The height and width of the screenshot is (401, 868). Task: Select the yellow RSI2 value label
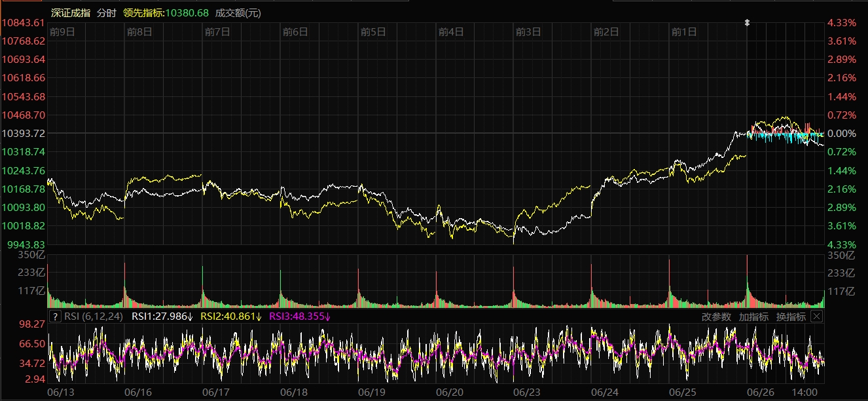[x=230, y=317]
